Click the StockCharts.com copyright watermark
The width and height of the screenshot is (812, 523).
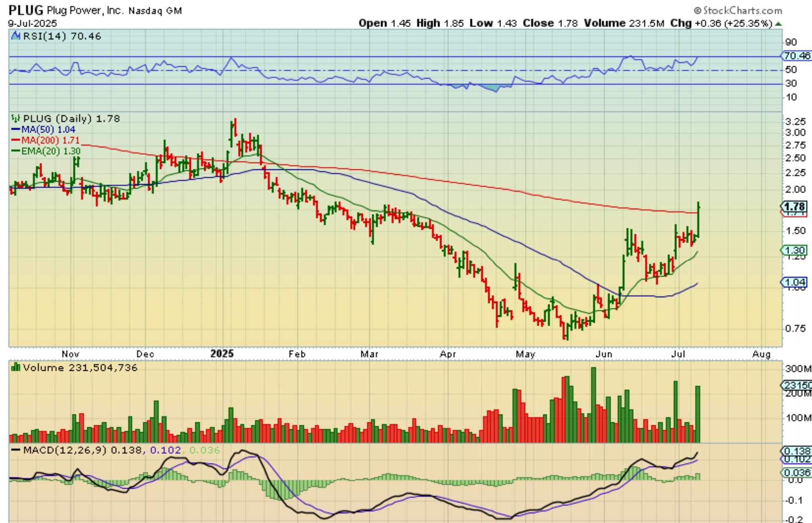pyautogui.click(x=738, y=10)
